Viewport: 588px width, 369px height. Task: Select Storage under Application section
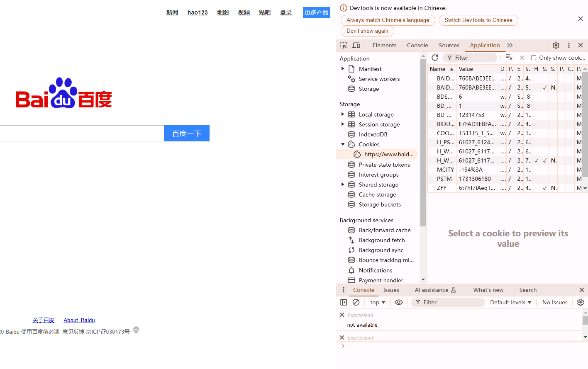click(x=368, y=89)
